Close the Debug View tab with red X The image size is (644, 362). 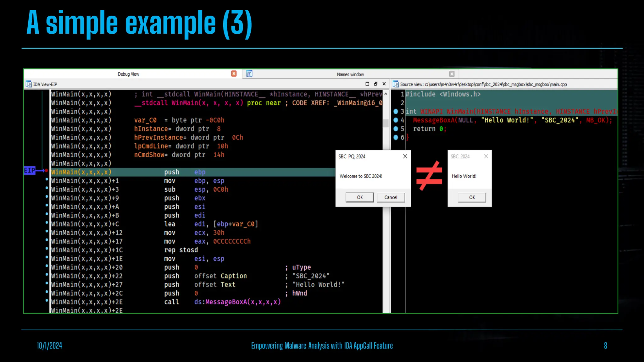click(234, 74)
